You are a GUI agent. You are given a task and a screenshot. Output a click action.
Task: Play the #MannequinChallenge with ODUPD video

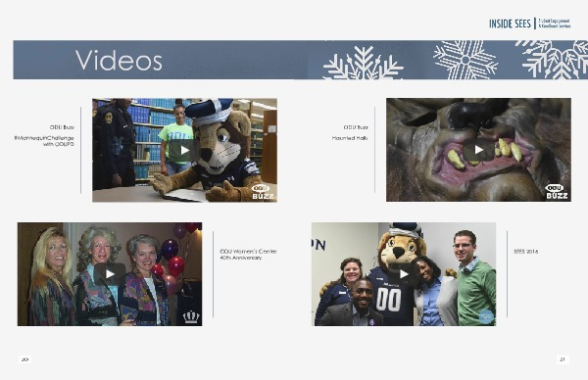184,150
